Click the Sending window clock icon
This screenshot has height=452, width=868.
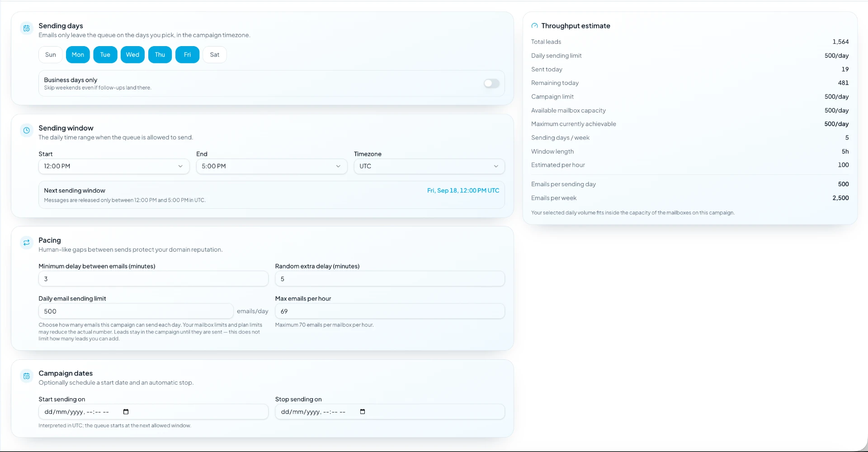click(x=27, y=130)
